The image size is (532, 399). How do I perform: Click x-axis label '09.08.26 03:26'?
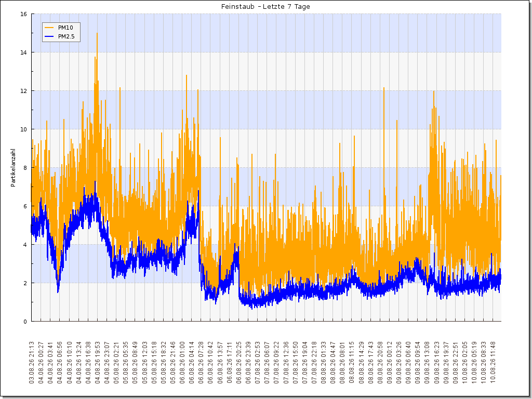pyautogui.click(x=399, y=362)
